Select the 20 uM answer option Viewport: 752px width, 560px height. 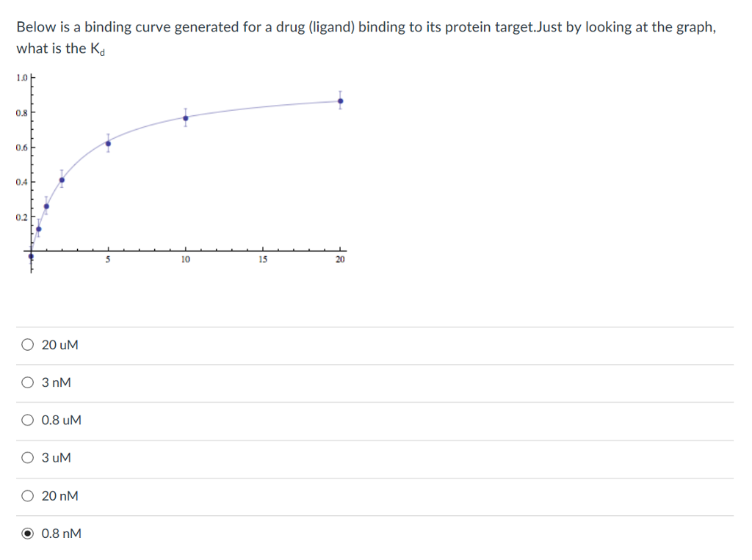[x=27, y=344]
